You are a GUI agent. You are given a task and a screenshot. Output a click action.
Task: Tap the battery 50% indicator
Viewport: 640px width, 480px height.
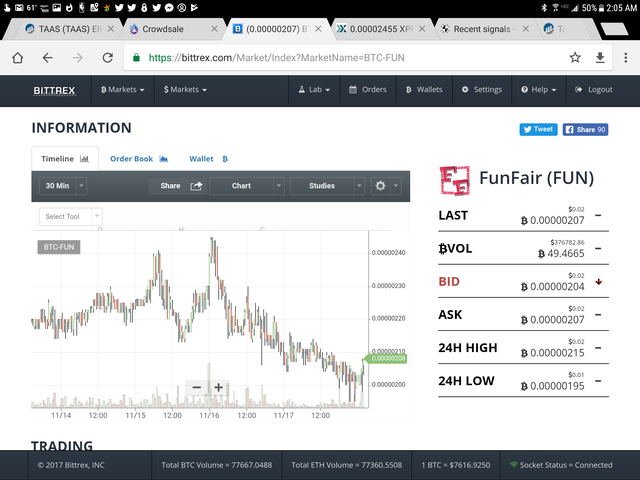pos(593,7)
